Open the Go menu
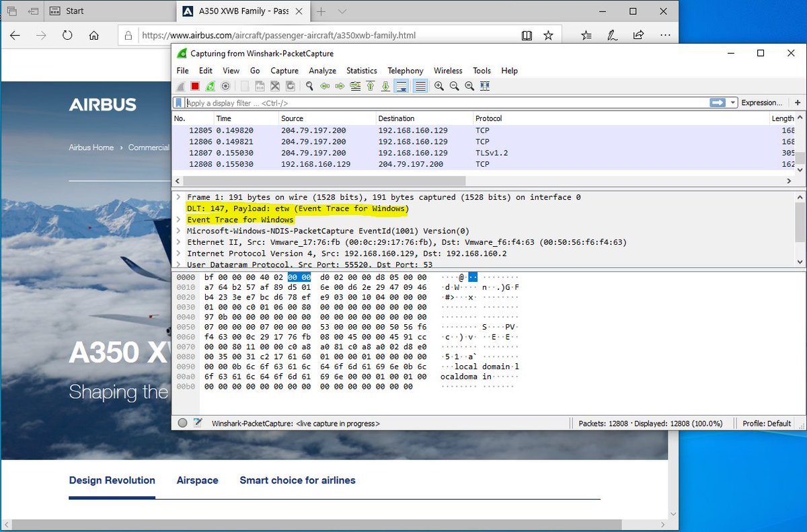The height and width of the screenshot is (532, 807). tap(255, 71)
